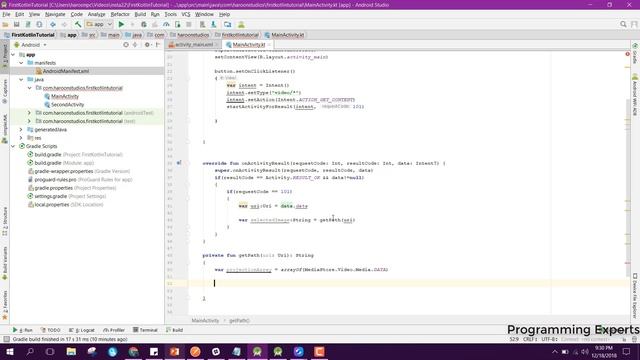Click Windows taskbar search icon
Viewport: 640px width, 360px height.
[x=30, y=351]
